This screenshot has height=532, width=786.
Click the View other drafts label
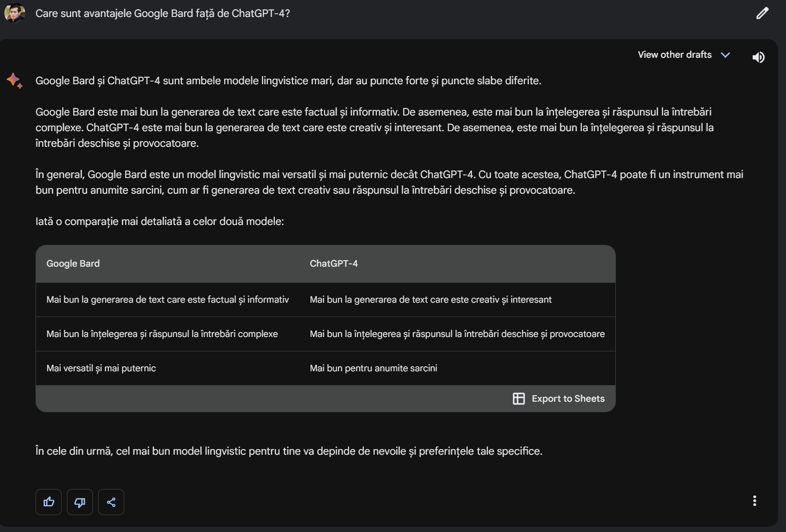point(674,55)
